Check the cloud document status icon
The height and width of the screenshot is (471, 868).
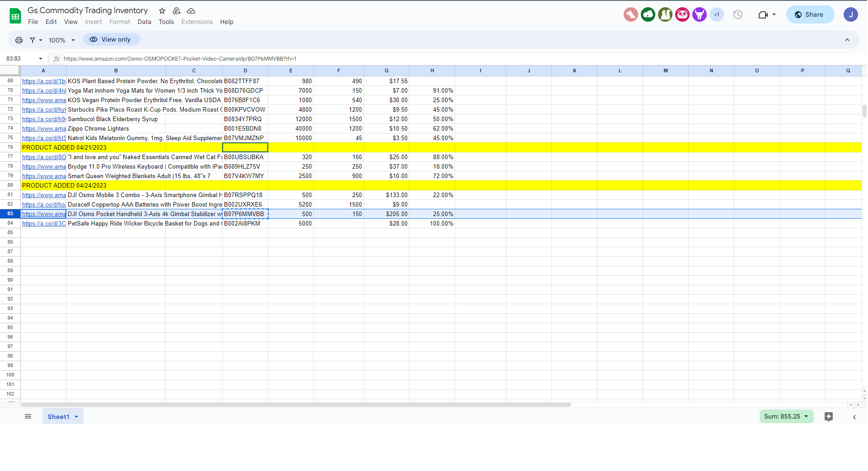tap(191, 11)
